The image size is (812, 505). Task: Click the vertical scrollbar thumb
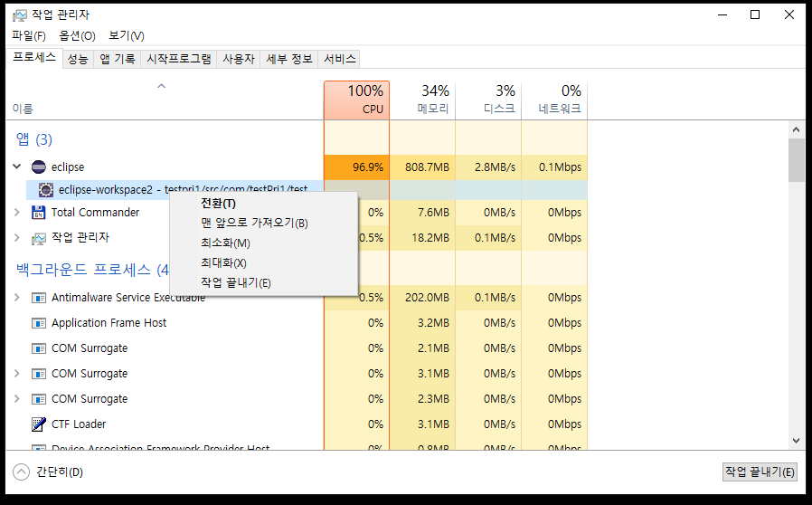(797, 160)
